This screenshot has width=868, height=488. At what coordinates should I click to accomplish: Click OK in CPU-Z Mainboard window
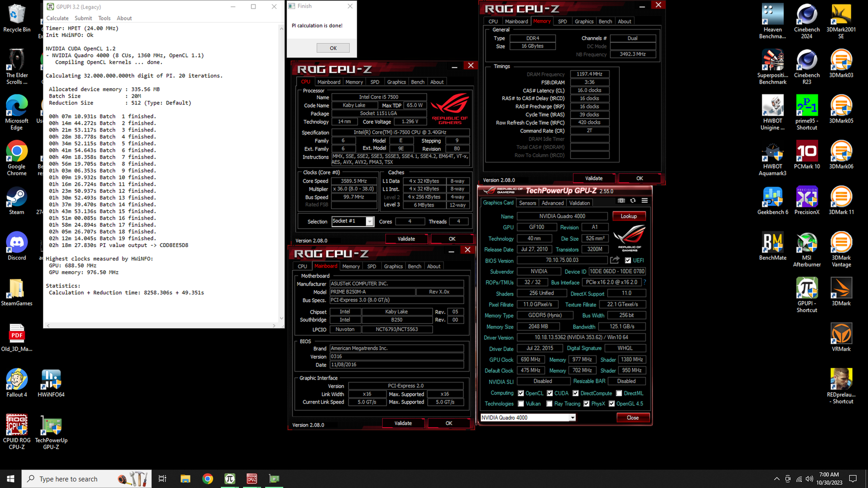pos(449,423)
